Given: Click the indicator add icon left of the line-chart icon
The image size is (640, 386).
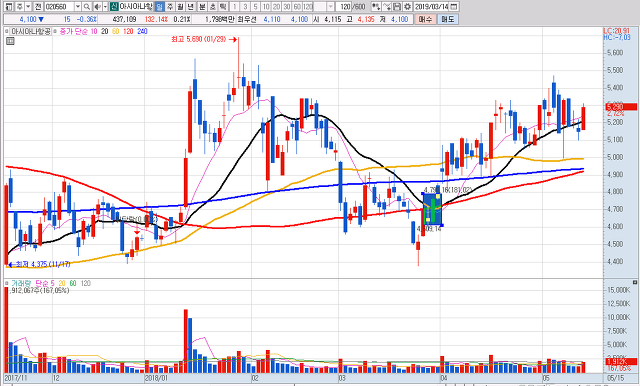Looking at the screenshot, I should point(376,7).
